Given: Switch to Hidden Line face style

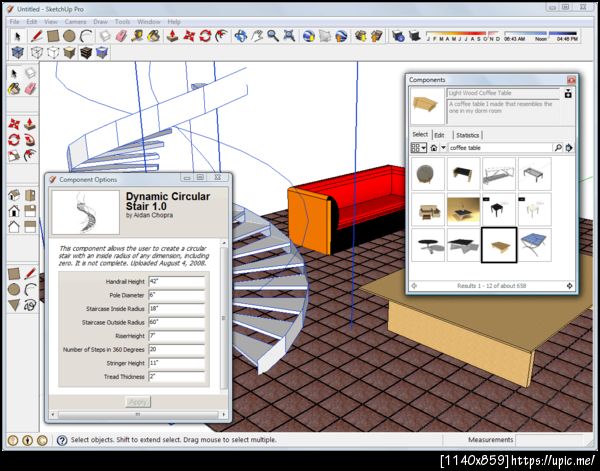Looking at the screenshot, I should coord(53,52).
